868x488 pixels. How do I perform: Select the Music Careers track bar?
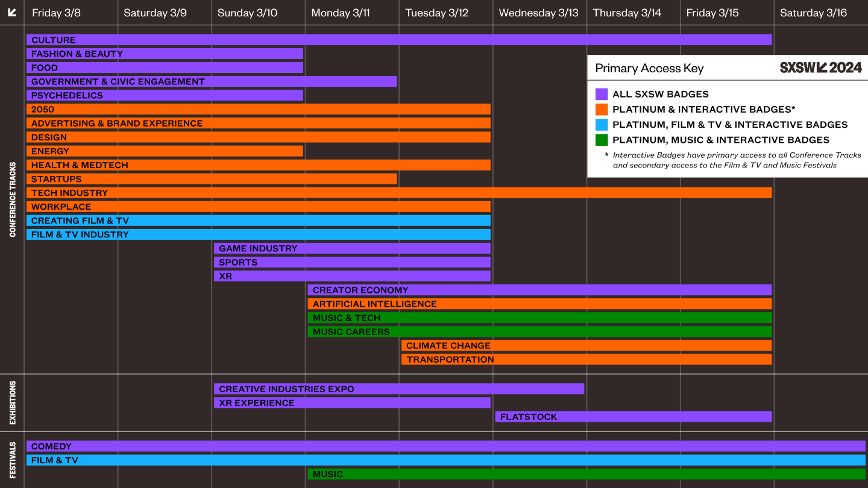(x=540, y=331)
